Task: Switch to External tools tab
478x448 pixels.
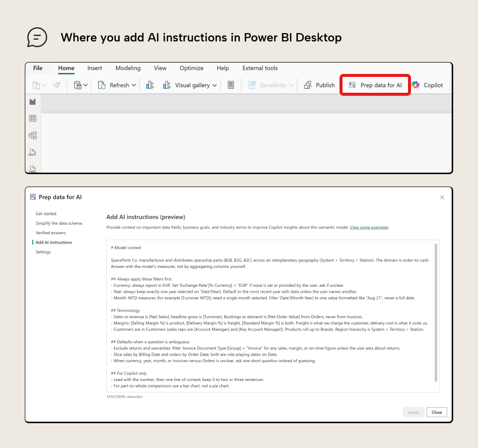Action: [260, 68]
